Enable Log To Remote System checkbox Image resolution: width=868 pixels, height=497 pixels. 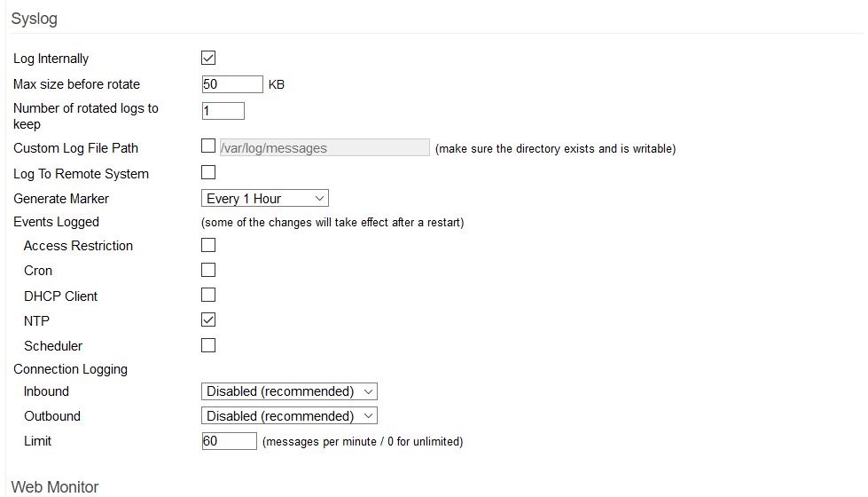click(208, 172)
